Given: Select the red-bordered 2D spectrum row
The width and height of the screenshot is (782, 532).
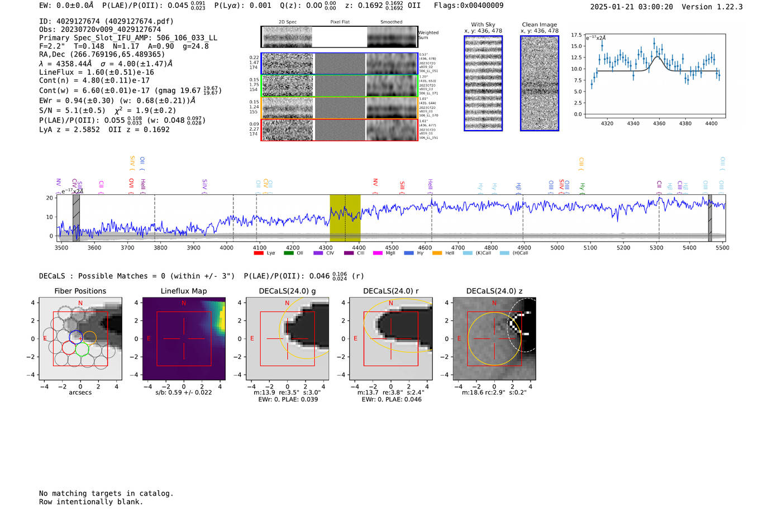Looking at the screenshot, I should [339, 130].
